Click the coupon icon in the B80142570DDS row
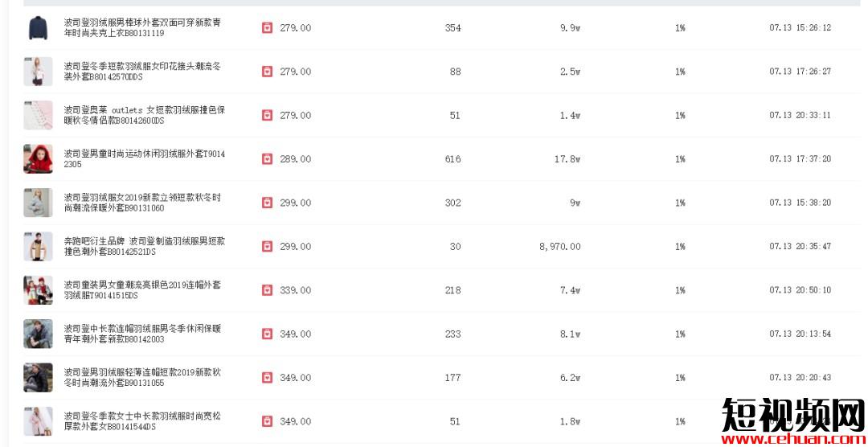 (267, 72)
